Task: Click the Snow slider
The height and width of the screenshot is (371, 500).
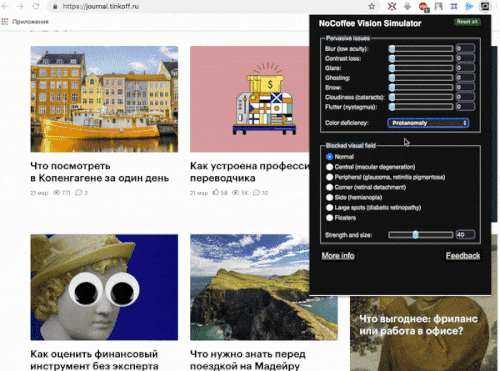Action: [x=421, y=88]
